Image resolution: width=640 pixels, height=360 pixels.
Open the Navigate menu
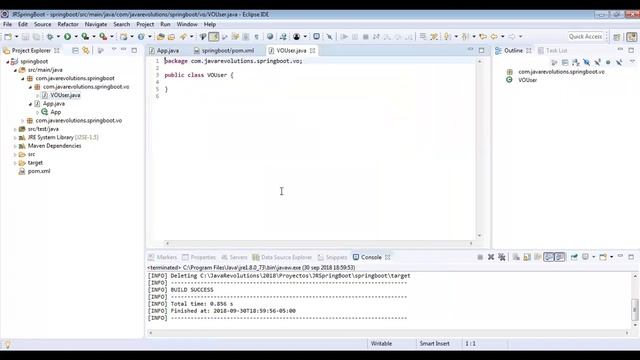click(96, 24)
